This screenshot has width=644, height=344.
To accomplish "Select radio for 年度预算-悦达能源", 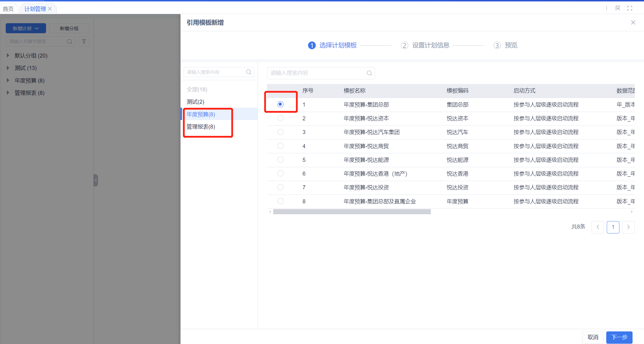I will pyautogui.click(x=280, y=160).
